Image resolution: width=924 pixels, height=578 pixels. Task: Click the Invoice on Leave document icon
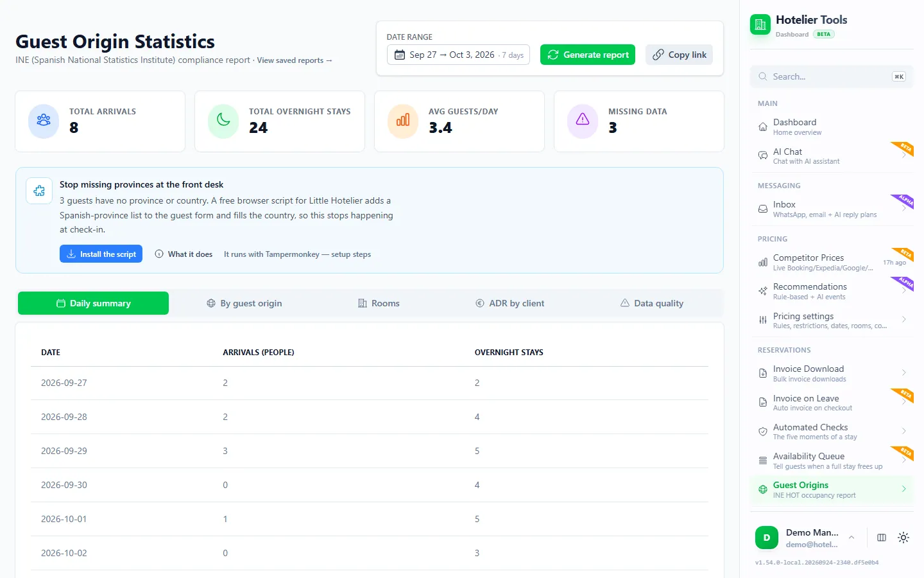(763, 403)
